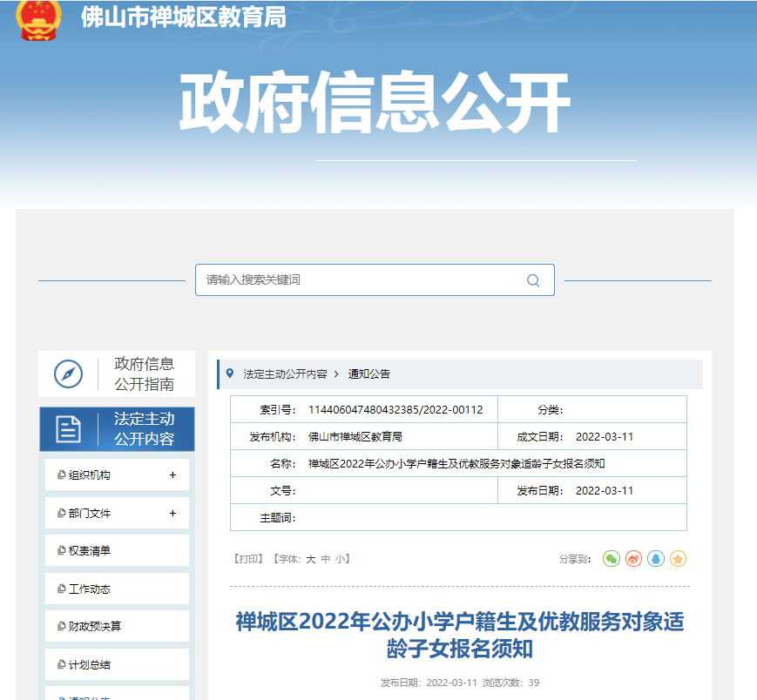Set font size to 小

point(341,559)
